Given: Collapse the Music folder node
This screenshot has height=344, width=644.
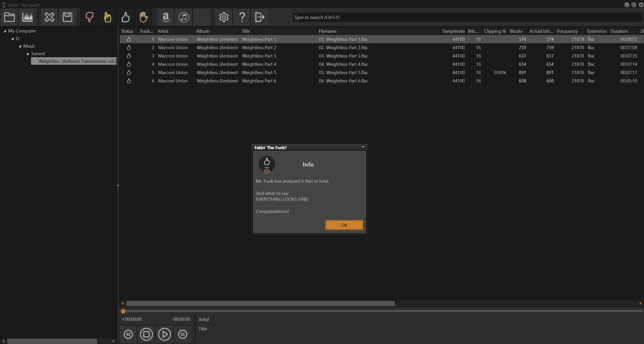Looking at the screenshot, I should click(x=20, y=46).
